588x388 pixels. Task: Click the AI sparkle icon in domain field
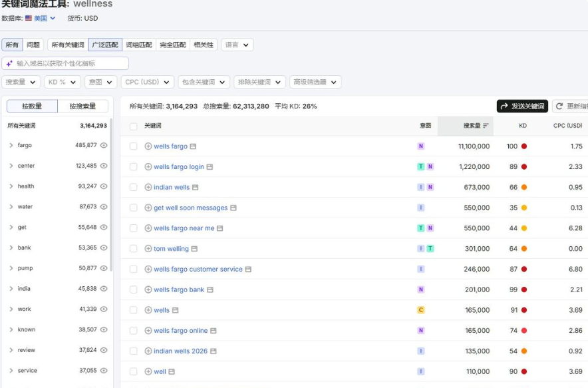pyautogui.click(x=9, y=63)
